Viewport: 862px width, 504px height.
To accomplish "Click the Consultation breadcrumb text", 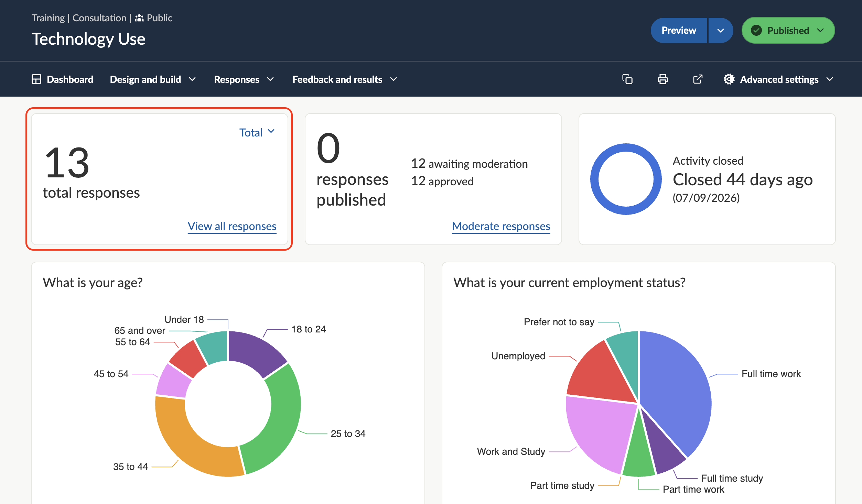I will 99,18.
